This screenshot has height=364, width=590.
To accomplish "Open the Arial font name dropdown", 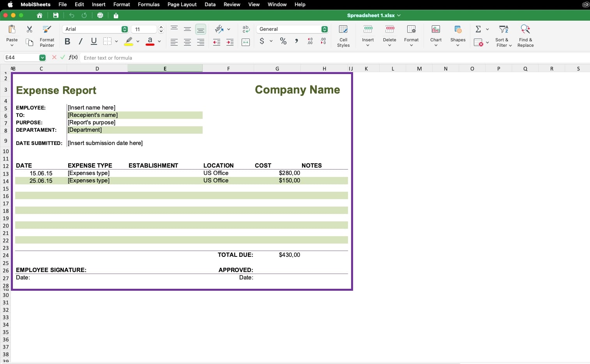I will coord(124,29).
